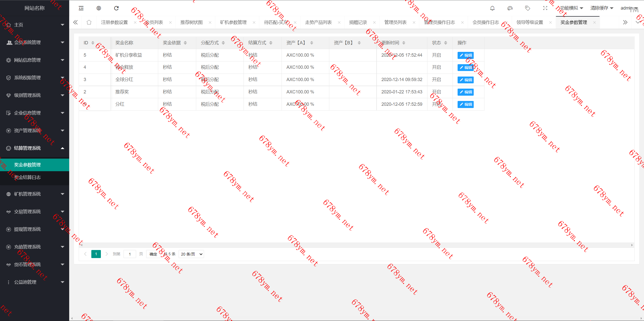Click the page number input field
This screenshot has width=644, height=321.
[130, 254]
